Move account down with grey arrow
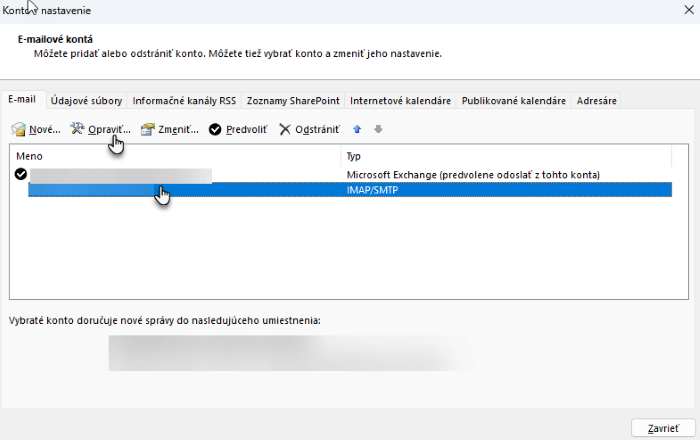Screen dimensions: 700x440 pos(378,129)
